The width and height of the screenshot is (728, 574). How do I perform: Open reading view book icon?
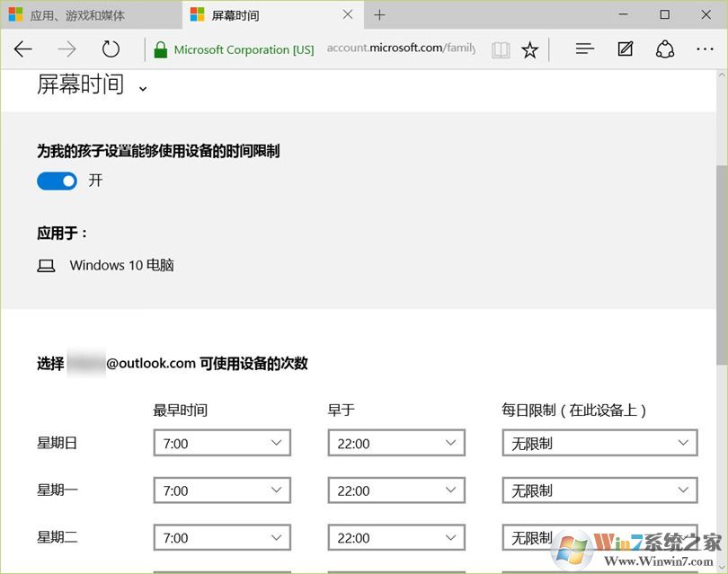coord(500,49)
